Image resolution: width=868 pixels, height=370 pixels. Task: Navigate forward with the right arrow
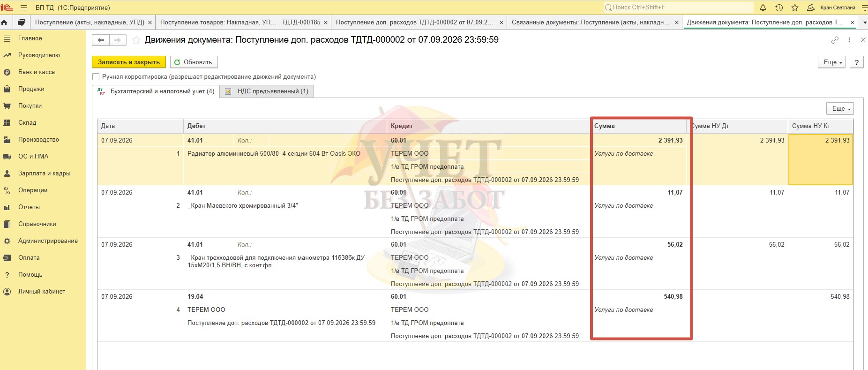(x=118, y=40)
